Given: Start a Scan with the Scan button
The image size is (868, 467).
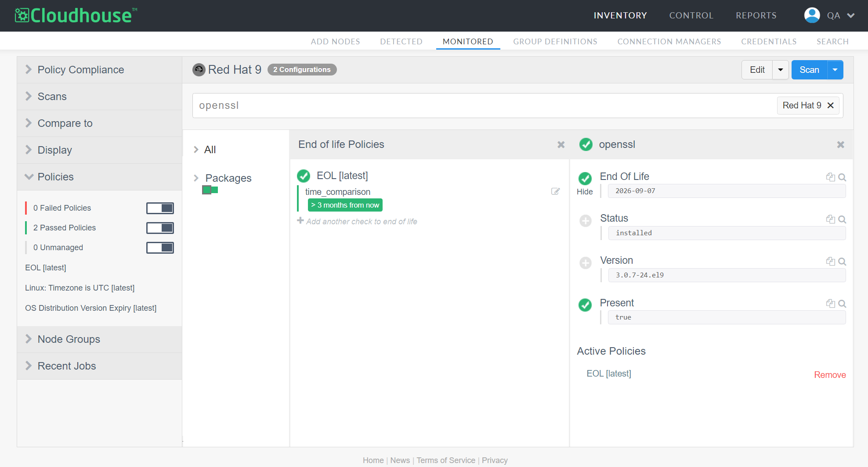Looking at the screenshot, I should click(x=809, y=70).
